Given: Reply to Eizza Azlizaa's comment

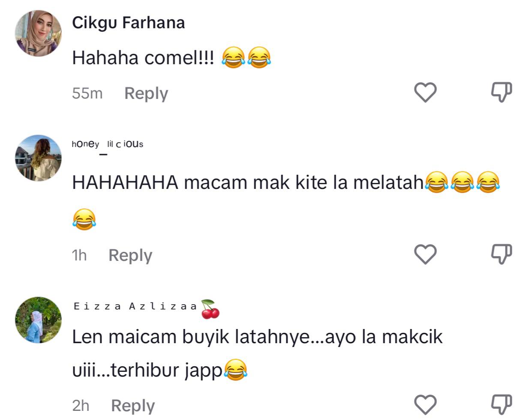Looking at the screenshot, I should 132,405.
